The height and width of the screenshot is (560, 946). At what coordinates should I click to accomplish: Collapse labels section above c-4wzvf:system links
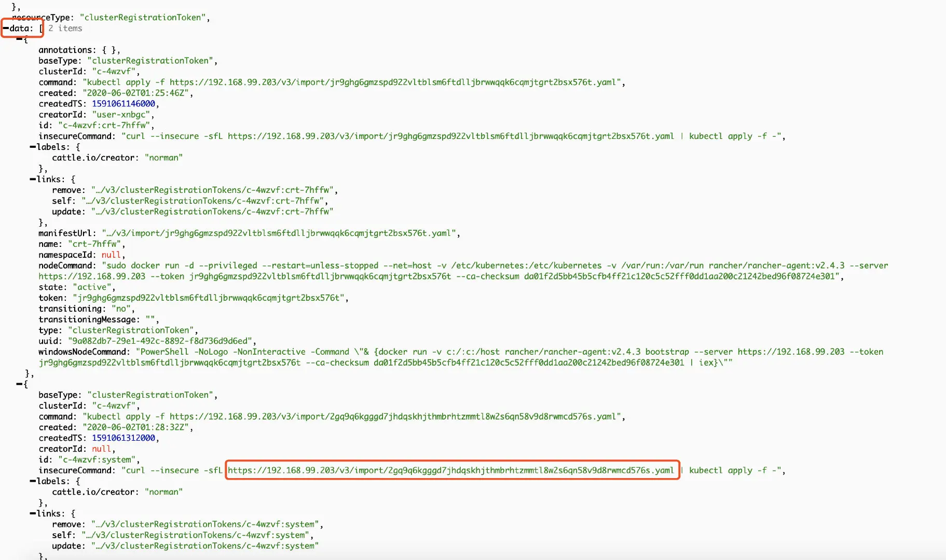33,482
